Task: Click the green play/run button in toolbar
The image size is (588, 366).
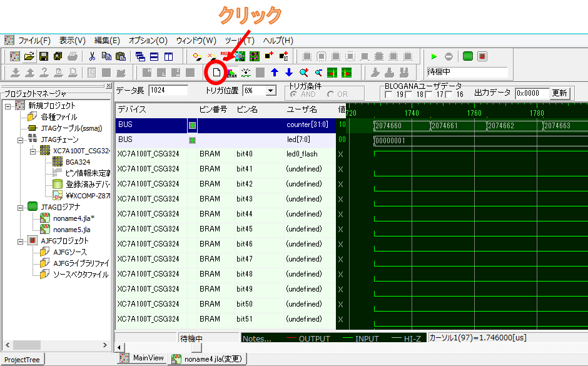Action: (x=434, y=56)
